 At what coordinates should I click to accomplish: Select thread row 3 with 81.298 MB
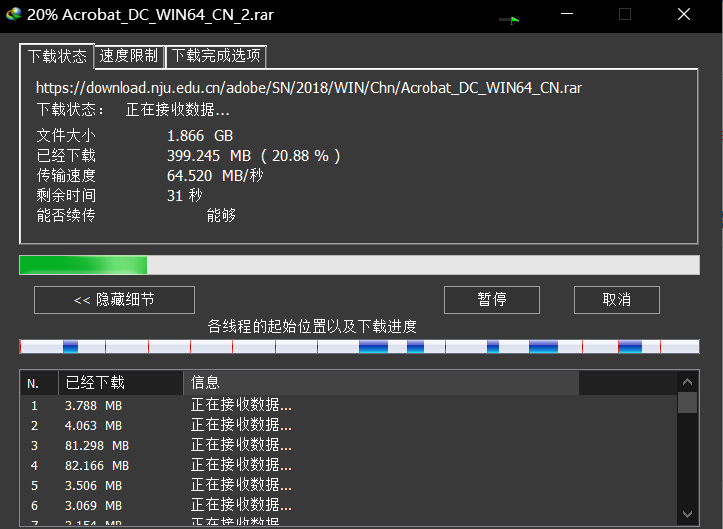click(x=349, y=446)
